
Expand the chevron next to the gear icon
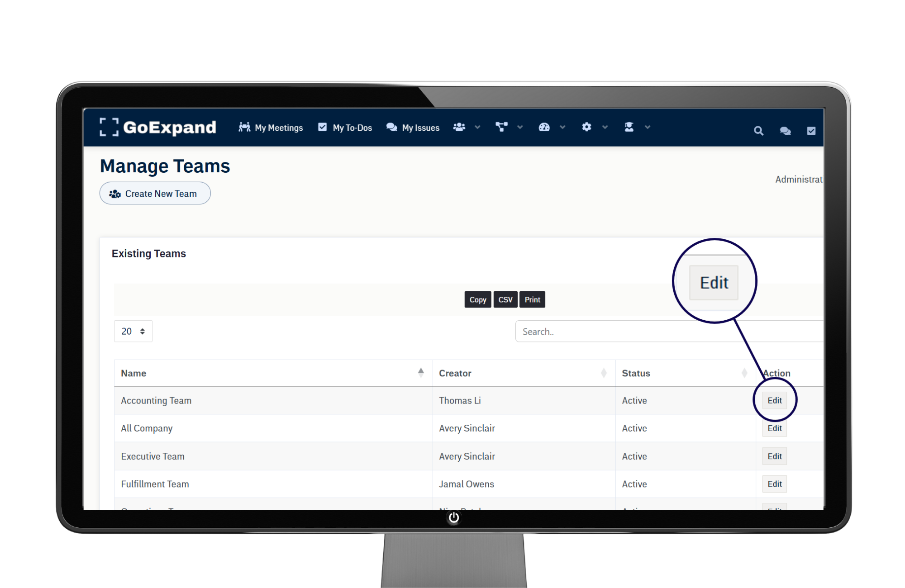click(605, 128)
